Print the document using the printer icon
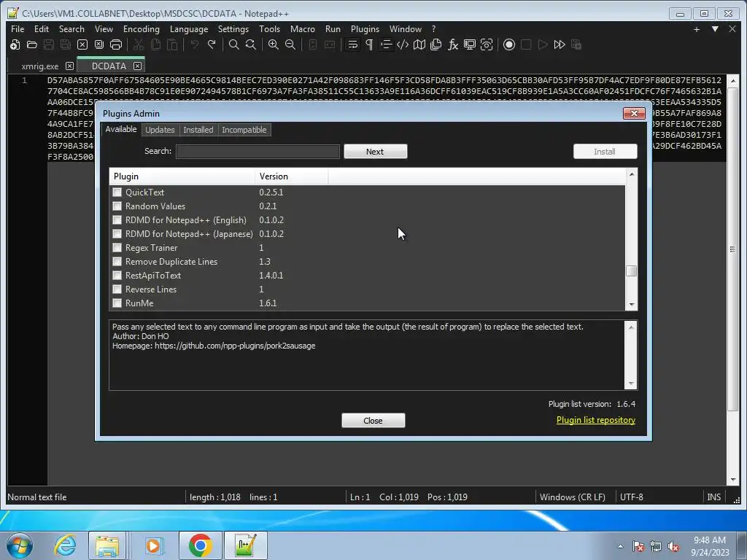This screenshot has width=747, height=560. [x=116, y=44]
